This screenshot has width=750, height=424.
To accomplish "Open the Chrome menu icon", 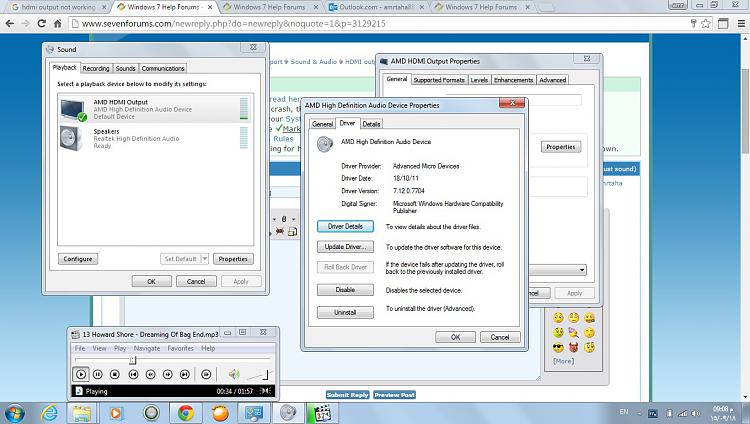I will tap(741, 23).
